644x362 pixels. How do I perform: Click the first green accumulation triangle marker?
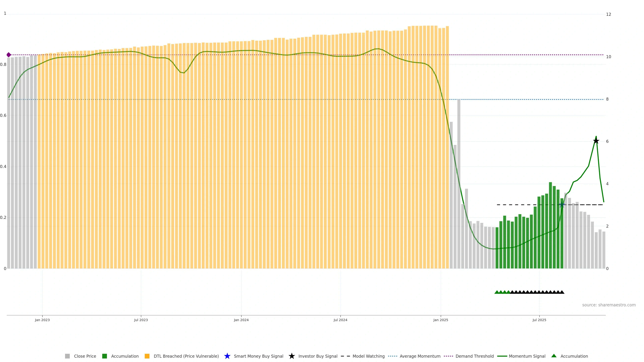pyautogui.click(x=497, y=292)
